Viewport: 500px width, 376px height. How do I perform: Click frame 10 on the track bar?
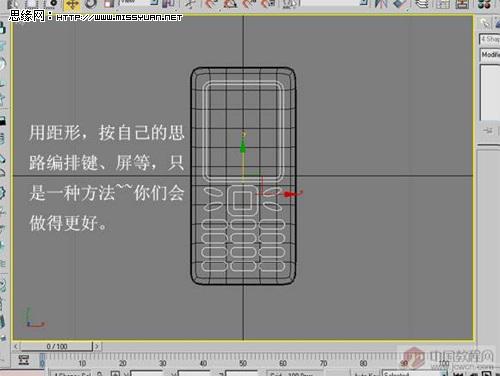point(82,363)
